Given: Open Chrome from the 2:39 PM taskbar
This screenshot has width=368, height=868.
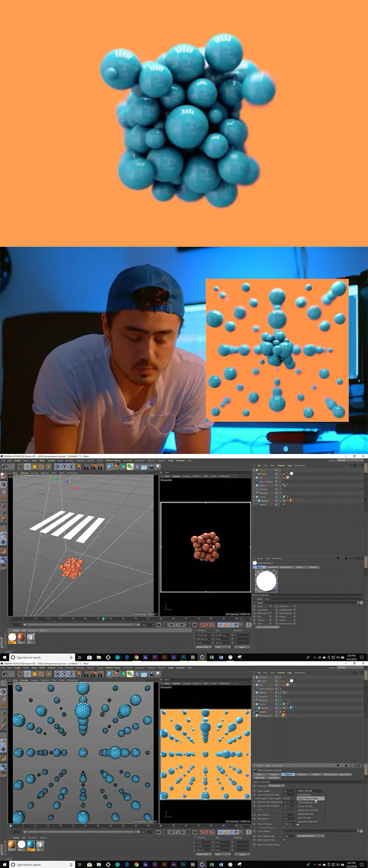Looking at the screenshot, I should pos(136,657).
